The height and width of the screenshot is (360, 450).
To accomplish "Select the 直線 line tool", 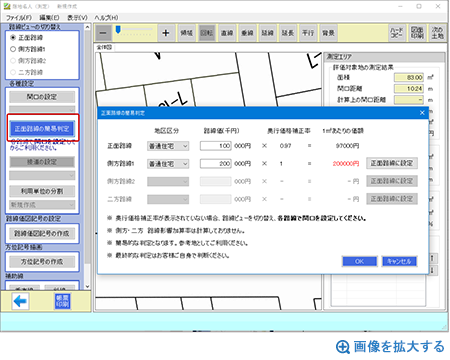I will tap(227, 33).
